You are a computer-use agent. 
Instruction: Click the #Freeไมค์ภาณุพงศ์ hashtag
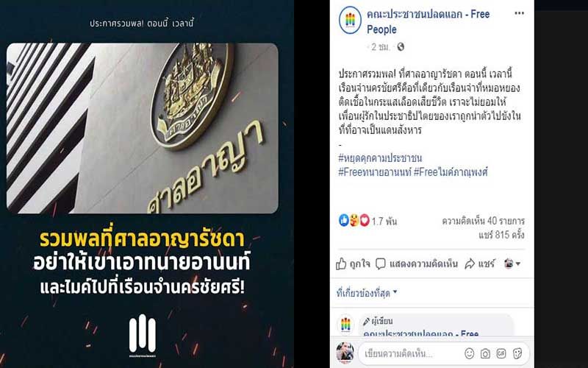[451, 172]
